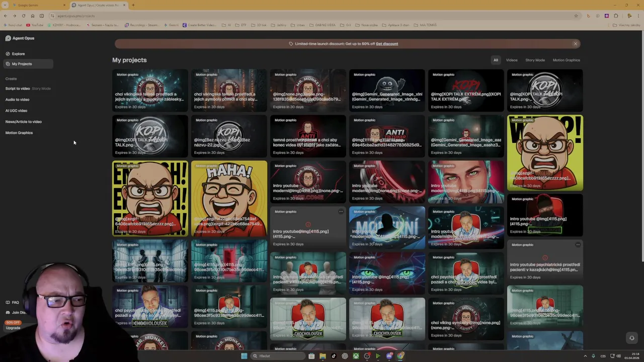
Task: Go back in the browser
Action: click(x=6, y=16)
